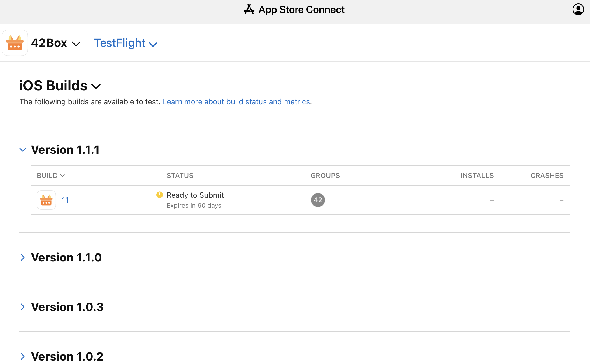This screenshot has height=364, width=590.
Task: Expand the Version 1.1.0 section
Action: click(23, 257)
